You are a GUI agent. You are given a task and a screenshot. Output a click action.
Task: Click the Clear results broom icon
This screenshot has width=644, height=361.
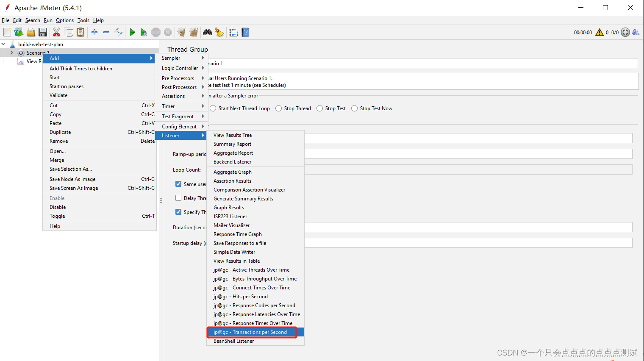point(181,32)
